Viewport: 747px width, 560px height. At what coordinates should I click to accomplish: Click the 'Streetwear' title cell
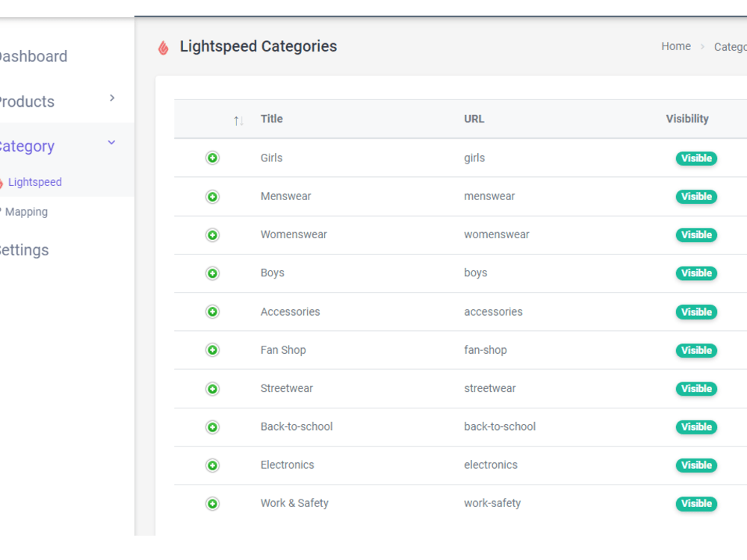pyautogui.click(x=287, y=388)
